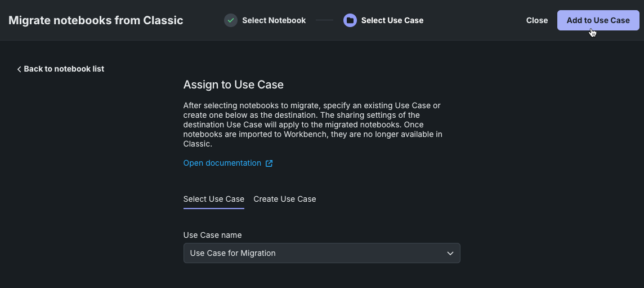Image resolution: width=644 pixels, height=288 pixels.
Task: Click the selected Use Case for Migration text
Action: (232, 254)
